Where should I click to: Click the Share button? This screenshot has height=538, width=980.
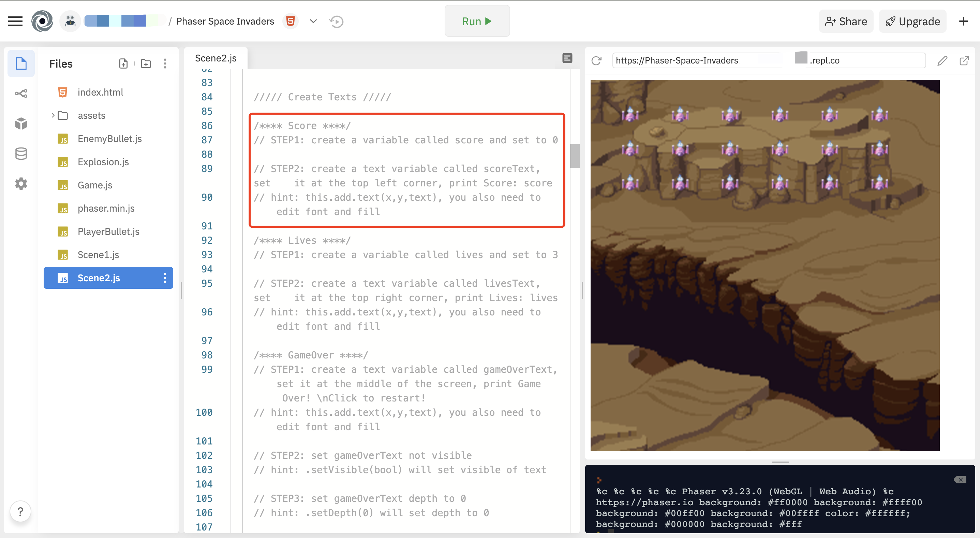click(x=846, y=21)
